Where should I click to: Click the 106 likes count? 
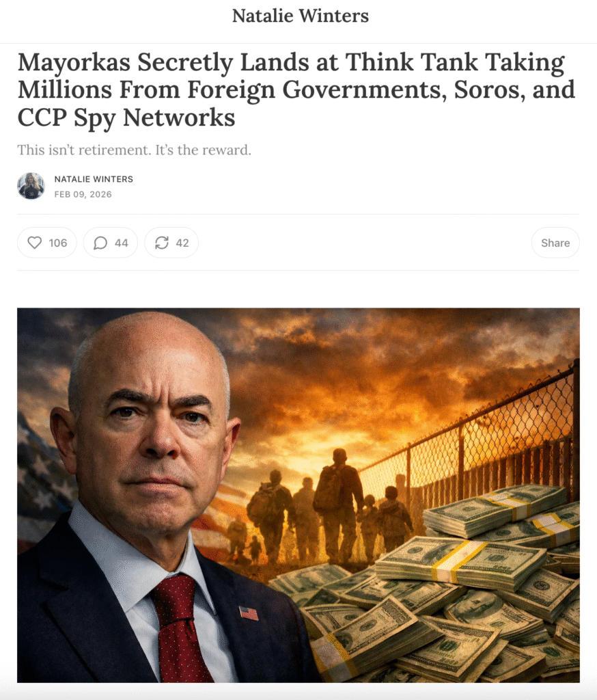pos(58,243)
